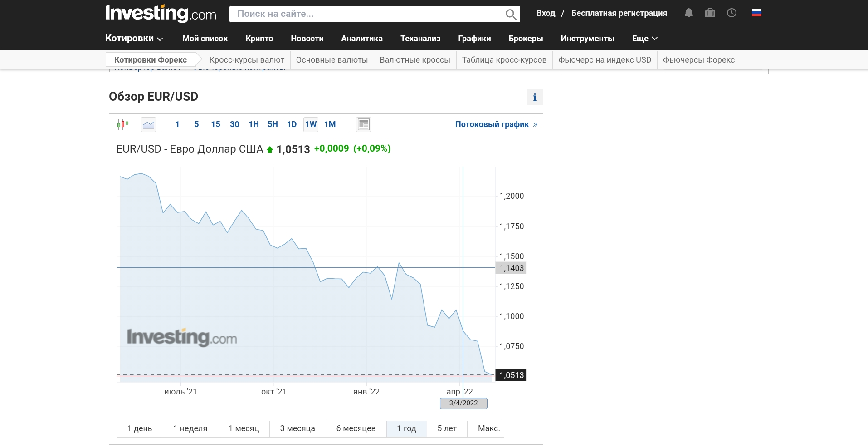Click the Russian flag language selector
The height and width of the screenshot is (448, 868).
coord(756,13)
